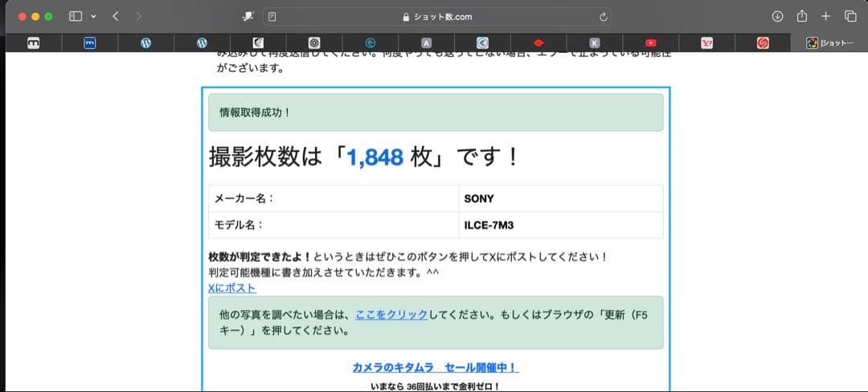Switch to the Yahoo Japan tab
Image resolution: width=868 pixels, height=392 pixels.
pyautogui.click(x=707, y=43)
